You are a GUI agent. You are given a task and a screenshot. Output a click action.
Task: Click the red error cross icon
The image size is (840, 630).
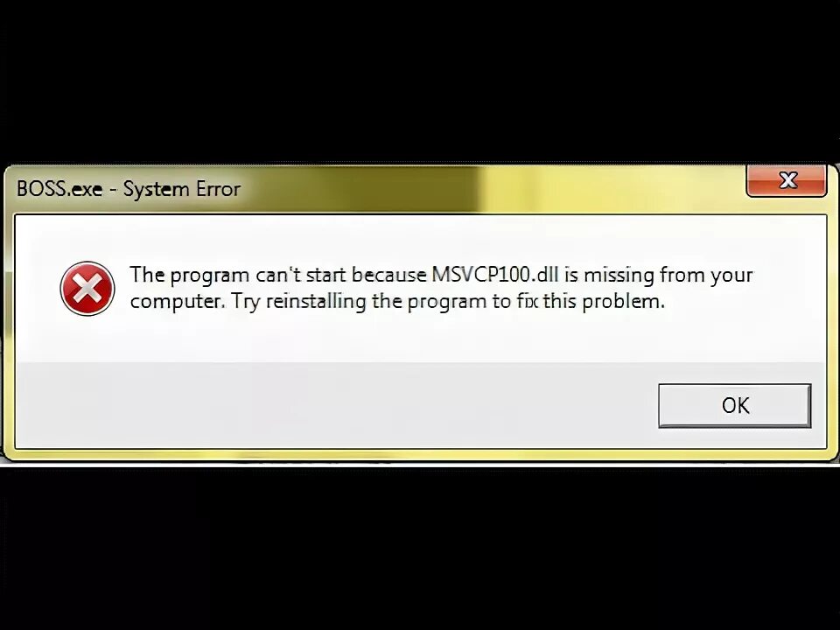(x=87, y=288)
